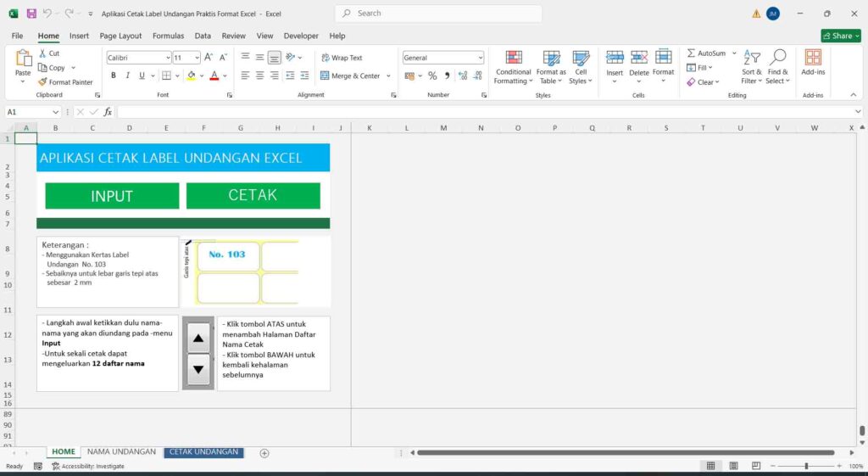The height and width of the screenshot is (476, 868).
Task: Click in the Search box
Action: pos(438,14)
